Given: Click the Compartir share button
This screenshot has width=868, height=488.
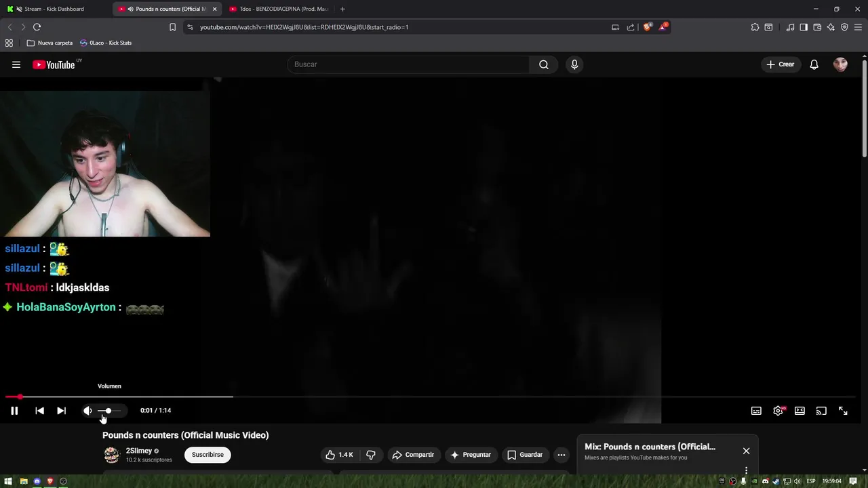Looking at the screenshot, I should 413,455.
